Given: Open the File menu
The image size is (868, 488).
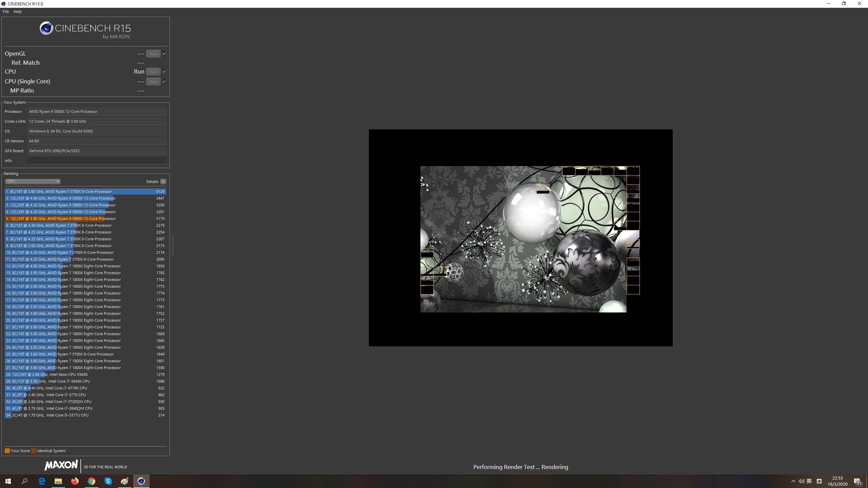Looking at the screenshot, I should [x=6, y=12].
